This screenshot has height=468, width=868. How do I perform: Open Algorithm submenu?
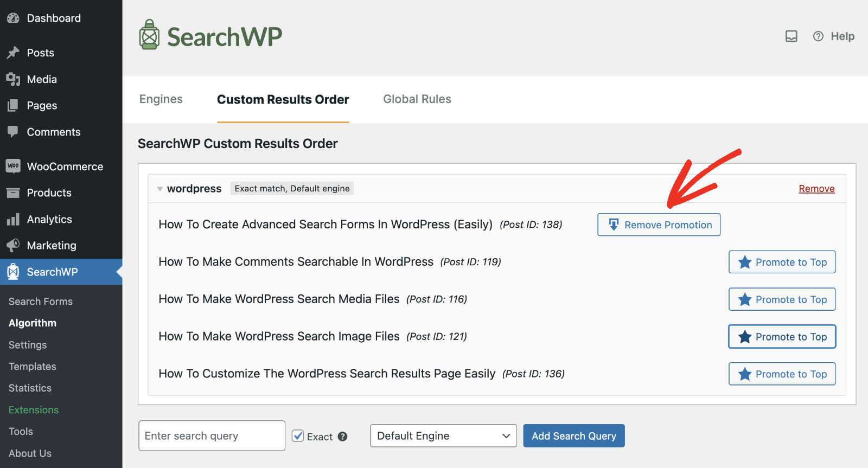[x=33, y=323]
